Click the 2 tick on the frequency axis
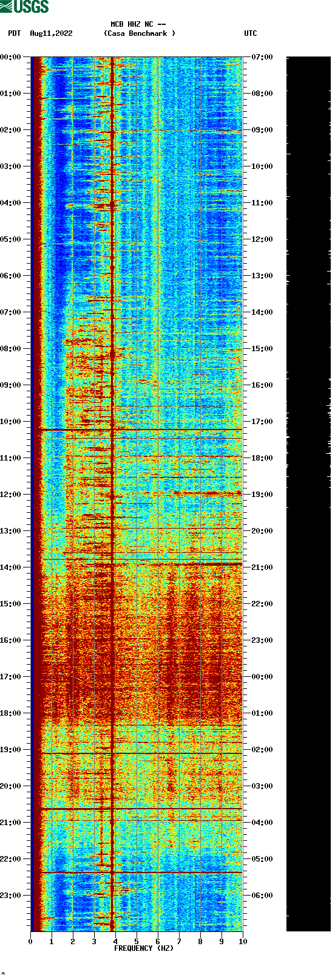The width and height of the screenshot is (335, 980). point(73,942)
